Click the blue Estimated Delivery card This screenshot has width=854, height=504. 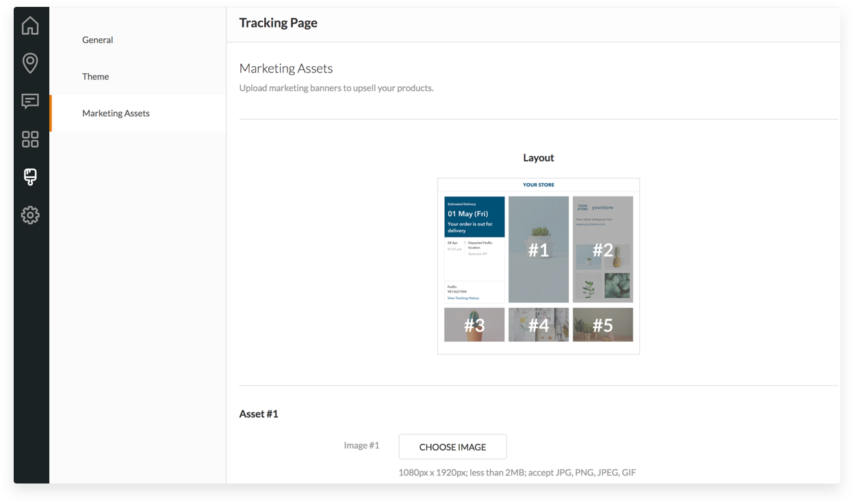point(474,217)
